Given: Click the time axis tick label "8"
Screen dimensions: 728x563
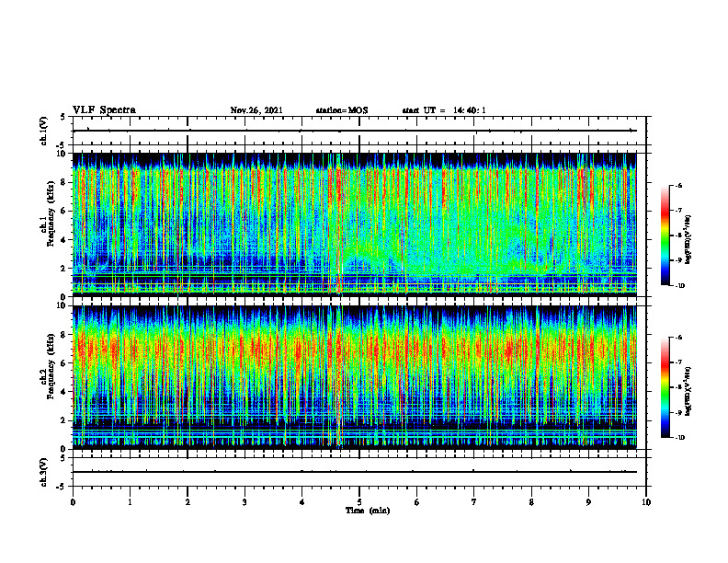Looking at the screenshot, I should pos(531,502).
